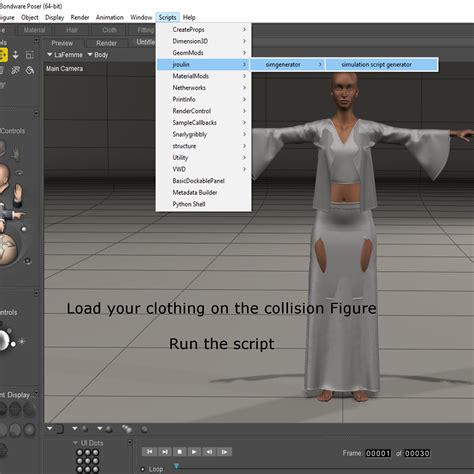Screen dimensions: 474x474
Task: Jump to first frame button
Action: tap(150, 452)
